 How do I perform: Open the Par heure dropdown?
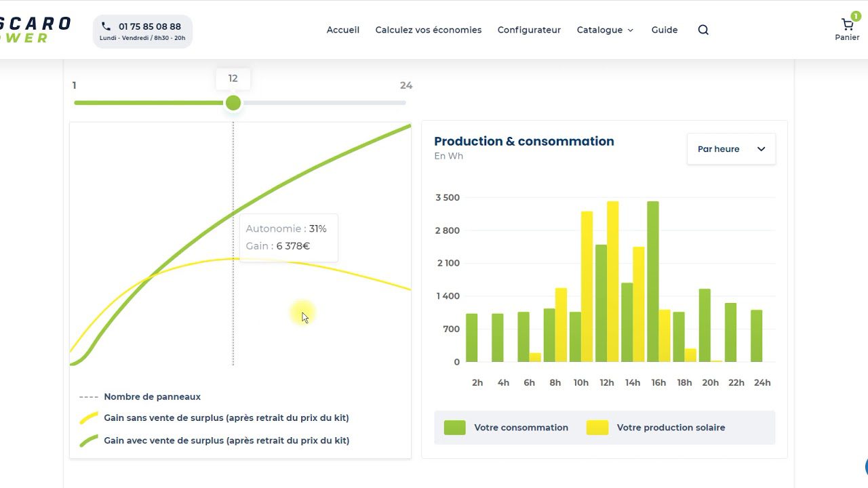pos(731,148)
